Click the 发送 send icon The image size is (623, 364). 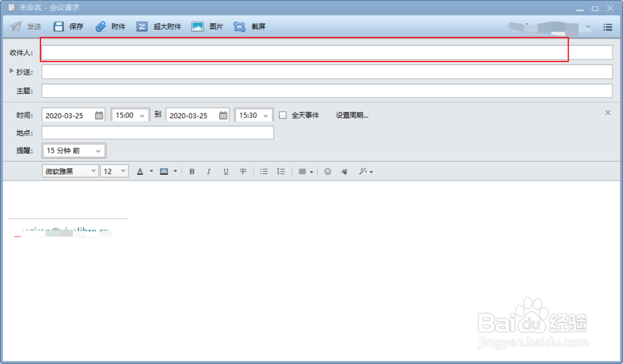click(x=15, y=26)
